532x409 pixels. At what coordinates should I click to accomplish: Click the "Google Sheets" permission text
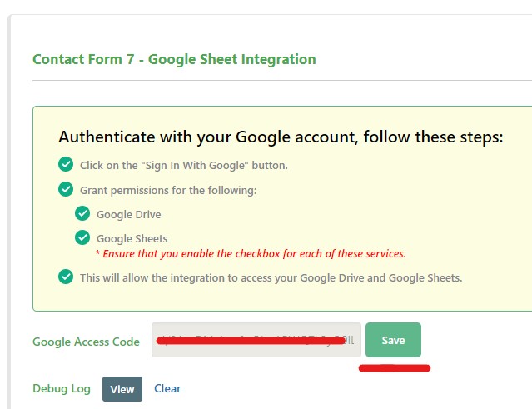point(132,238)
